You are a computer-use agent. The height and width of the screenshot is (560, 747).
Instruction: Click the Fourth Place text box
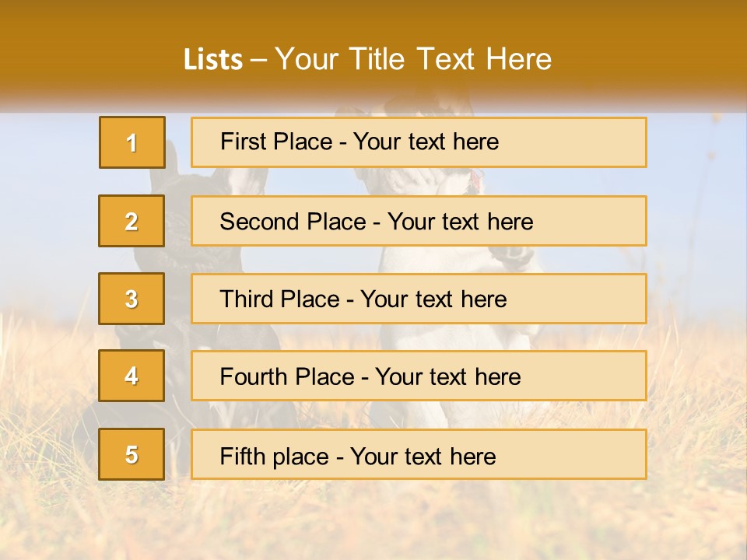419,376
